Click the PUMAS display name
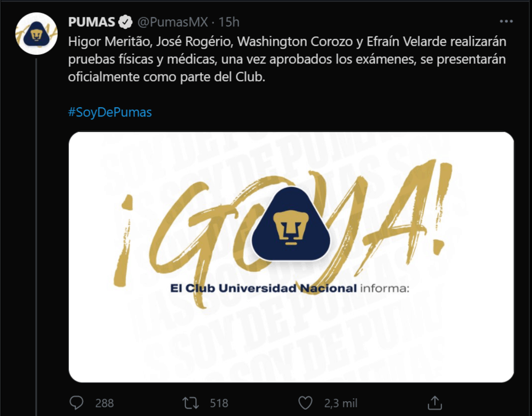Screen dimensions: 532x416 pos(91,22)
